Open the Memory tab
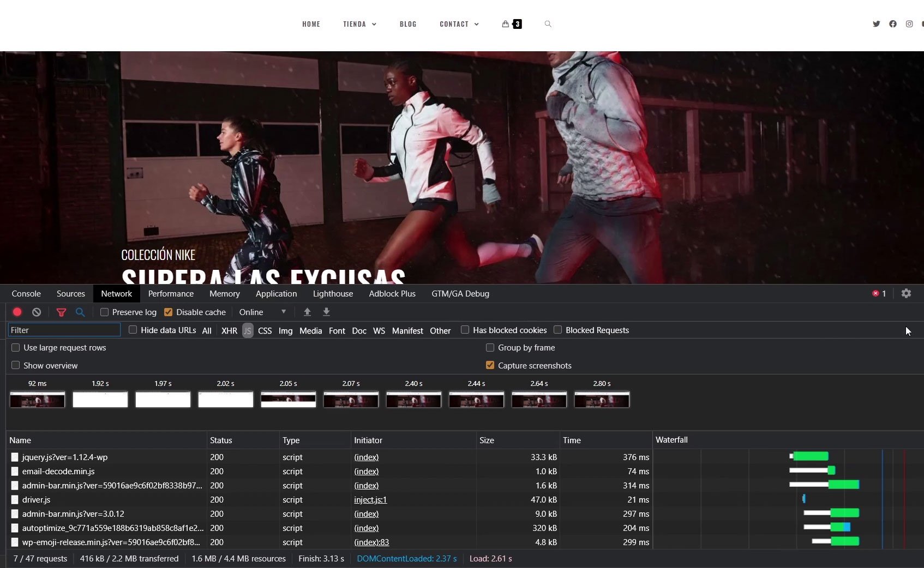924x568 pixels. (225, 293)
